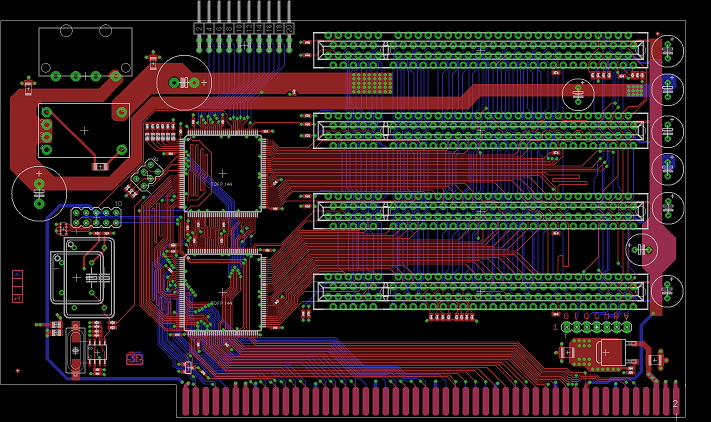Select the third slot connector from top
The width and height of the screenshot is (711, 422).
pos(481,211)
